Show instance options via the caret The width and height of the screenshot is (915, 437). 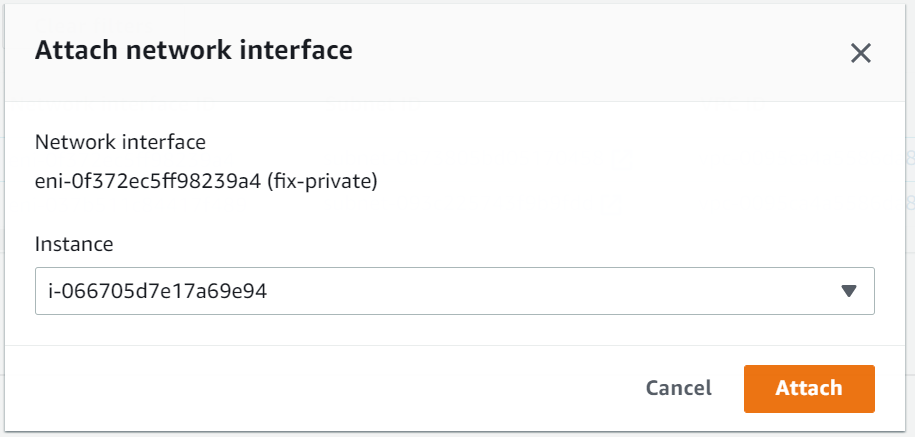849,291
